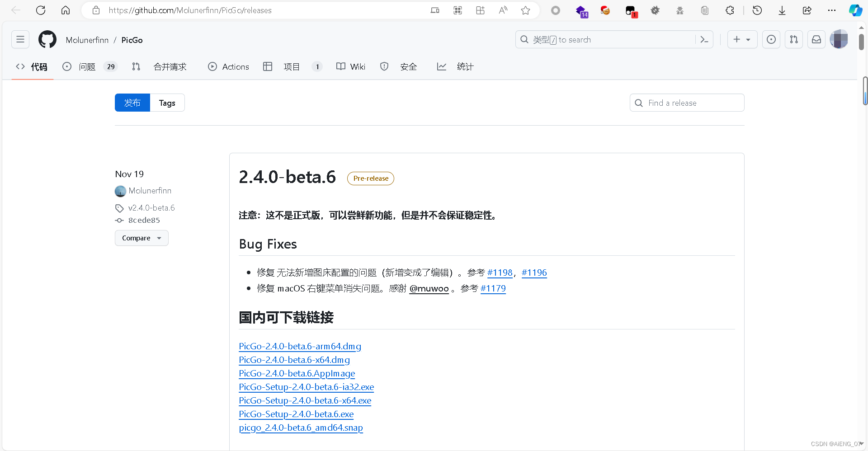868x451 pixels.
Task: Open issue #1198 link
Action: pos(500,272)
